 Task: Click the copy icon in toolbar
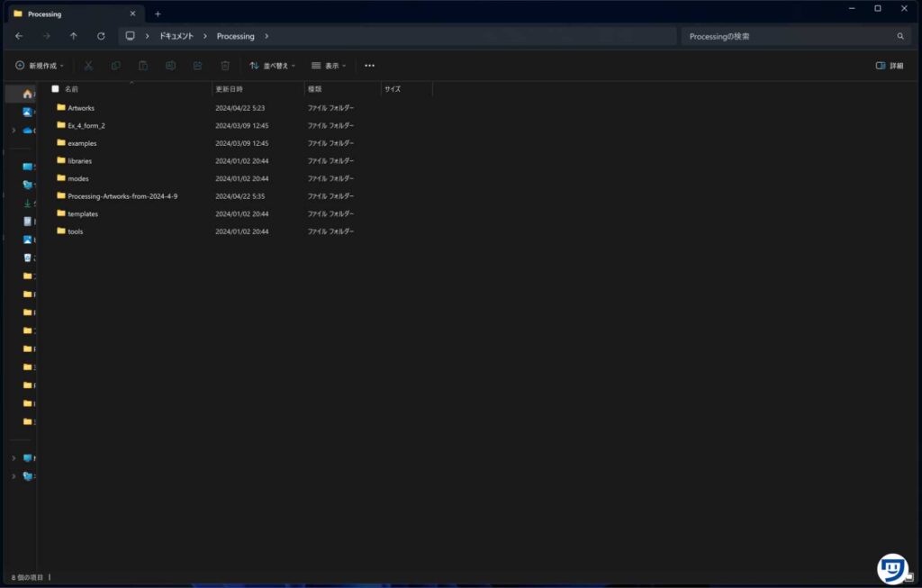[116, 65]
